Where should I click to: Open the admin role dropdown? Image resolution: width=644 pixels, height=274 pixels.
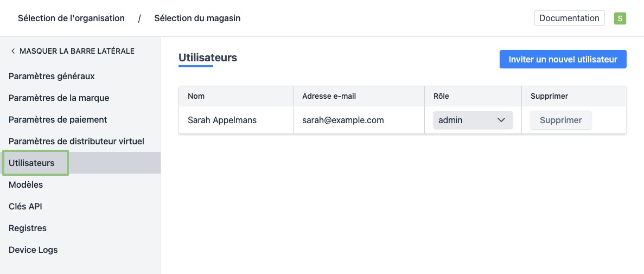click(473, 120)
